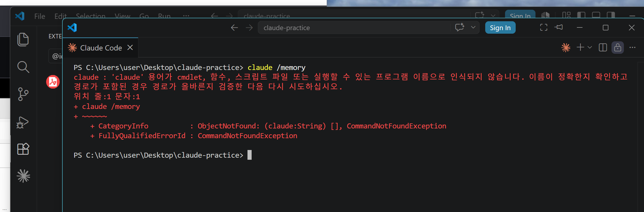Click the '+ claude /memory' error echo line

[107, 107]
